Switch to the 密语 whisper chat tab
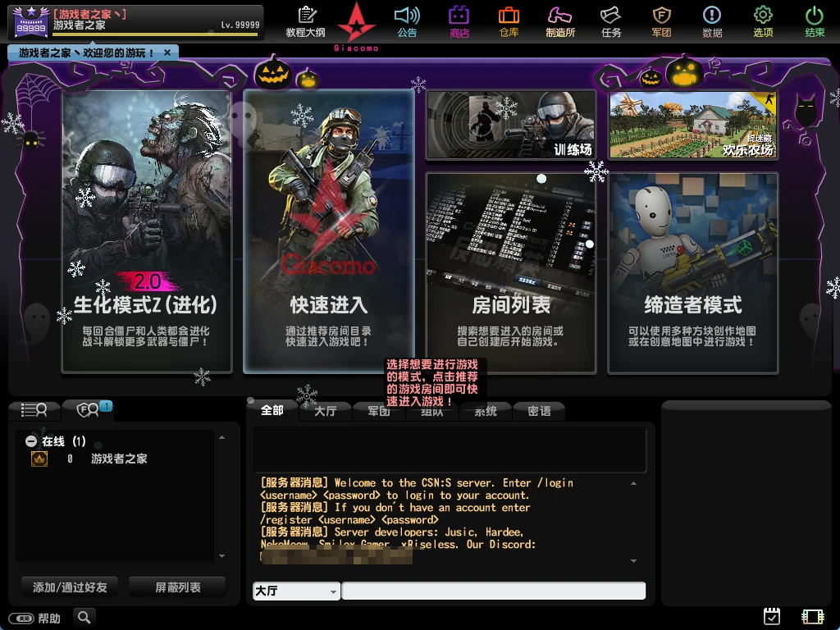Screen dimensions: 840x630 pos(539,411)
